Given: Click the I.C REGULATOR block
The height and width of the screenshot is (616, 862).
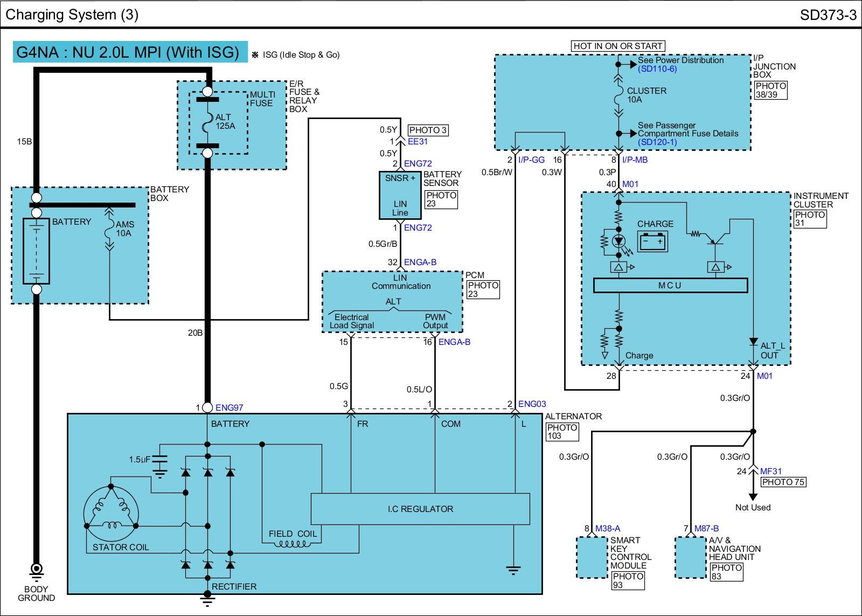Looking at the screenshot, I should (x=420, y=509).
